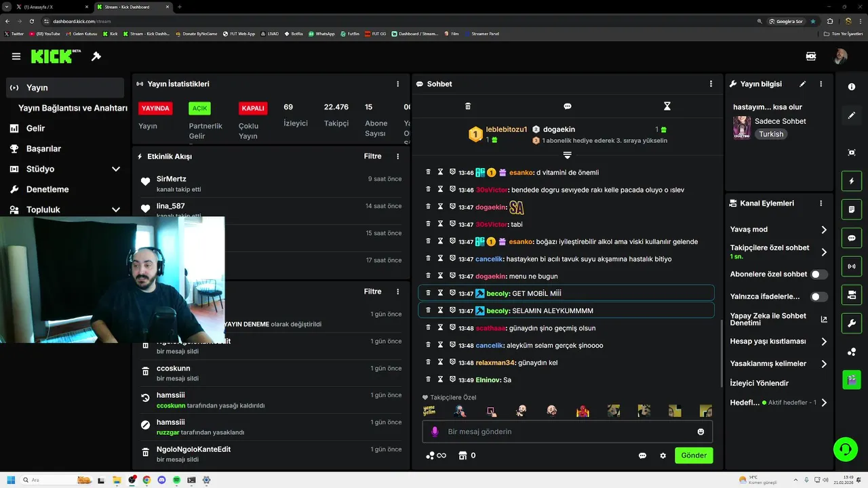
Task: Open the three-dot menu of Sohbet panel
Action: tap(711, 84)
